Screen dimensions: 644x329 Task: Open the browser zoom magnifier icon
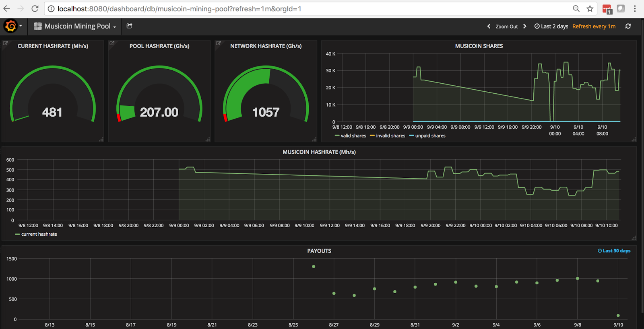pyautogui.click(x=576, y=8)
